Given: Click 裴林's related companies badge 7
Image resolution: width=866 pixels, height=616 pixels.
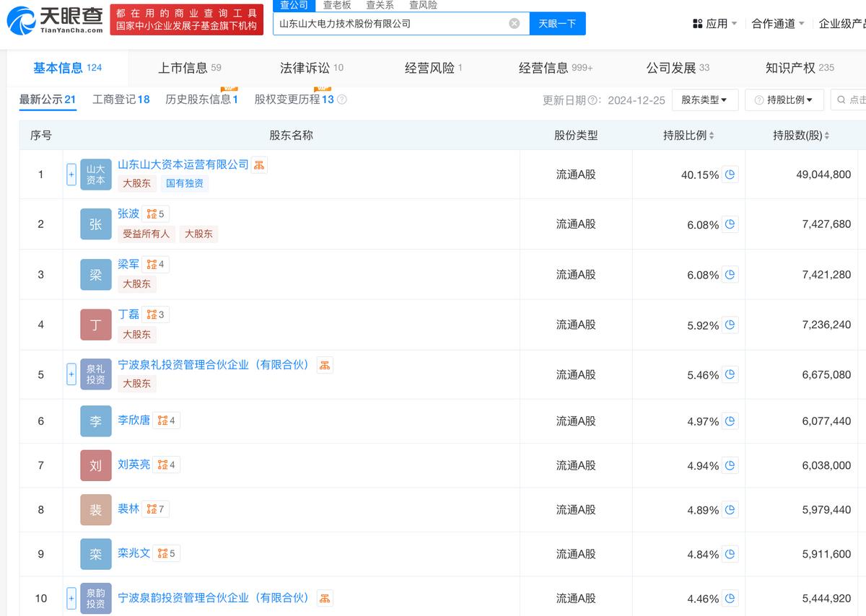Looking at the screenshot, I should pos(155,509).
